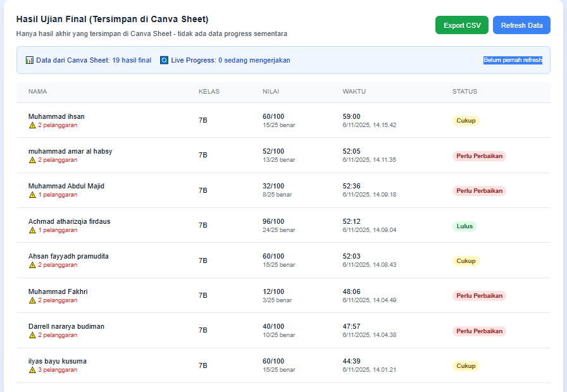Select the NAMA column header
The height and width of the screenshot is (392, 567).
pyautogui.click(x=38, y=92)
